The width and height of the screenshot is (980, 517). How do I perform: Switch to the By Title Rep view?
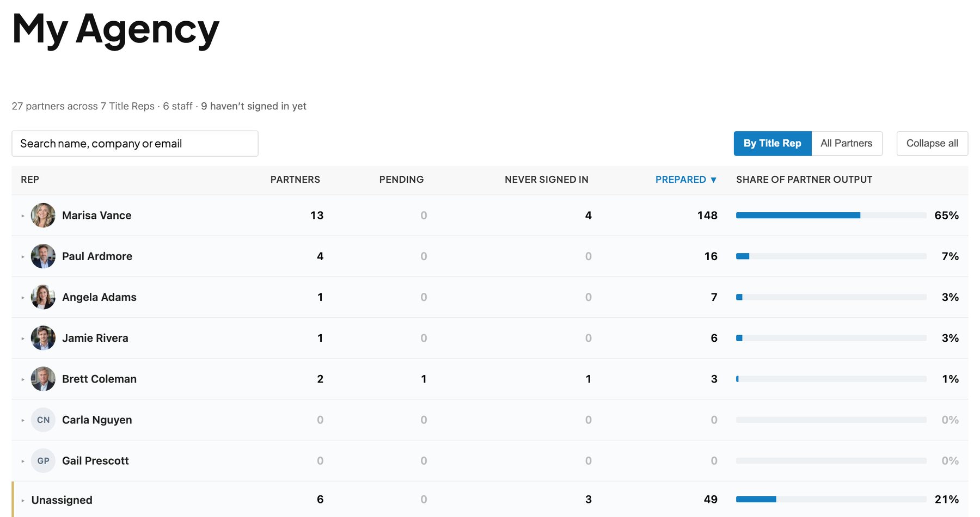[x=772, y=143]
